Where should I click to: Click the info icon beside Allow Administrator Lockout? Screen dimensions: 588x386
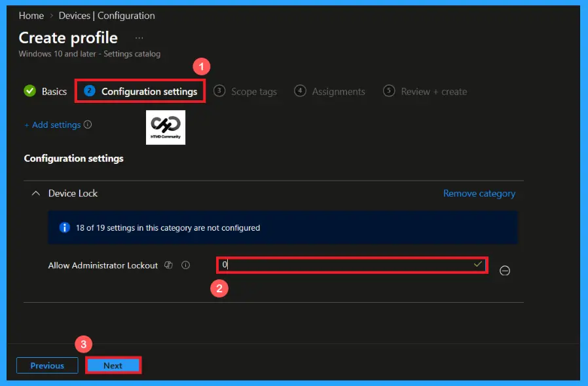coord(185,265)
